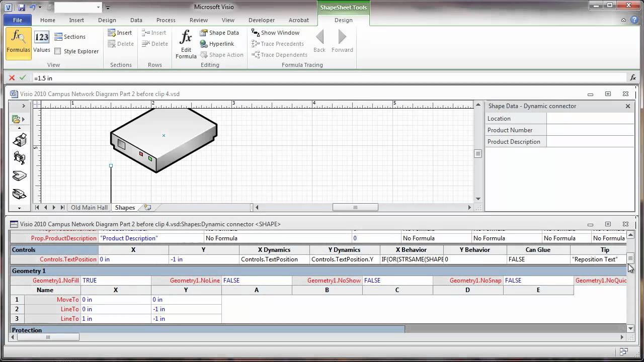Open the fx function button on the formula bar

tap(633, 78)
